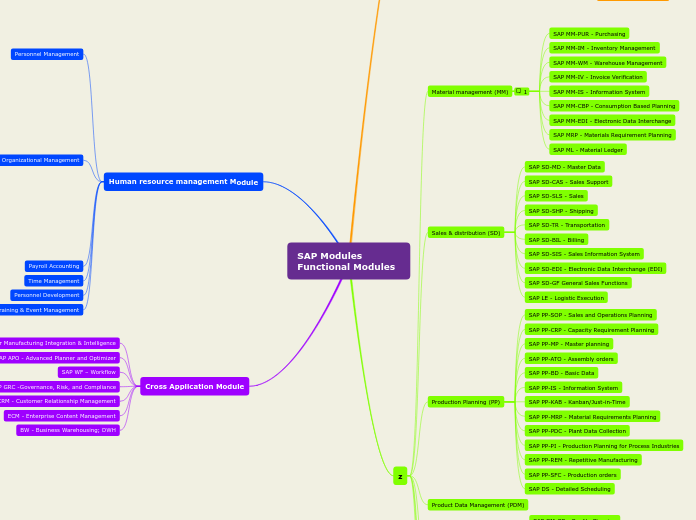The image size is (696, 520).
Task: Click SAP PP-REM - Repetitive Manufacturing node
Action: coord(583,460)
